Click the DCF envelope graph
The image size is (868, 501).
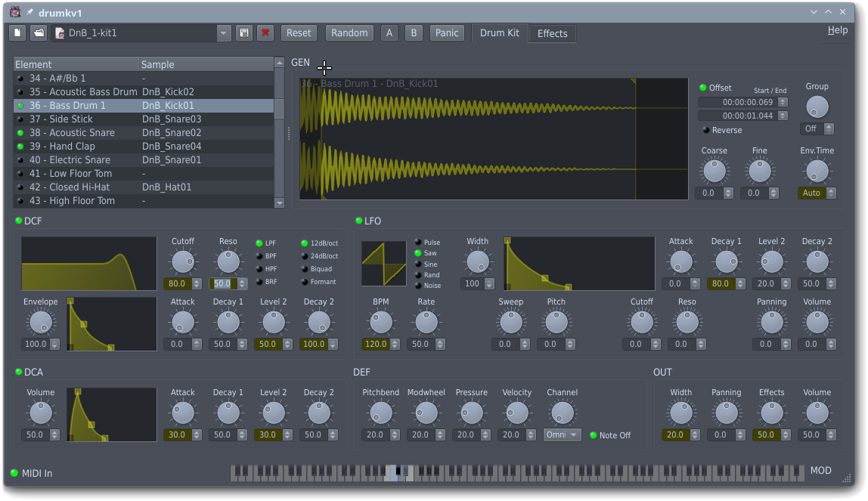coord(112,324)
